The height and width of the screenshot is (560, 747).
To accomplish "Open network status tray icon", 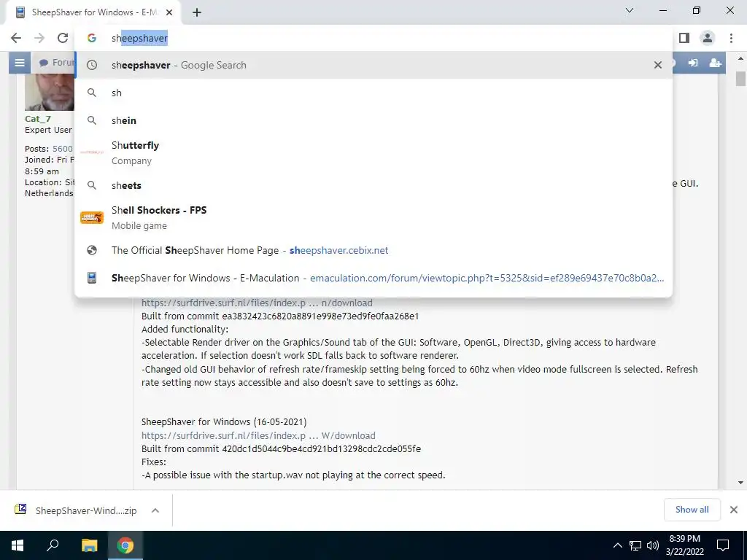I will (635, 545).
